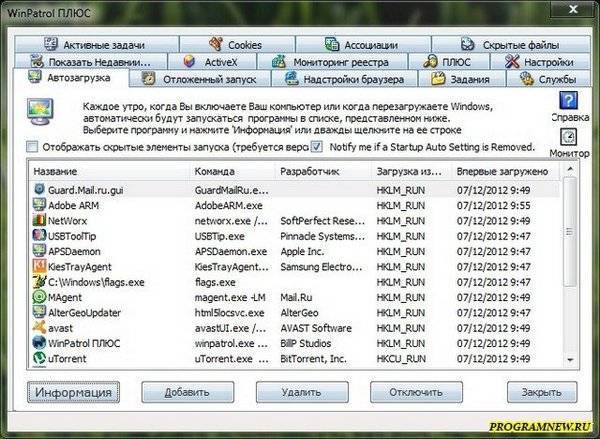600x439 pixels.
Task: Click the NetWorx entry icon
Action: [39, 220]
